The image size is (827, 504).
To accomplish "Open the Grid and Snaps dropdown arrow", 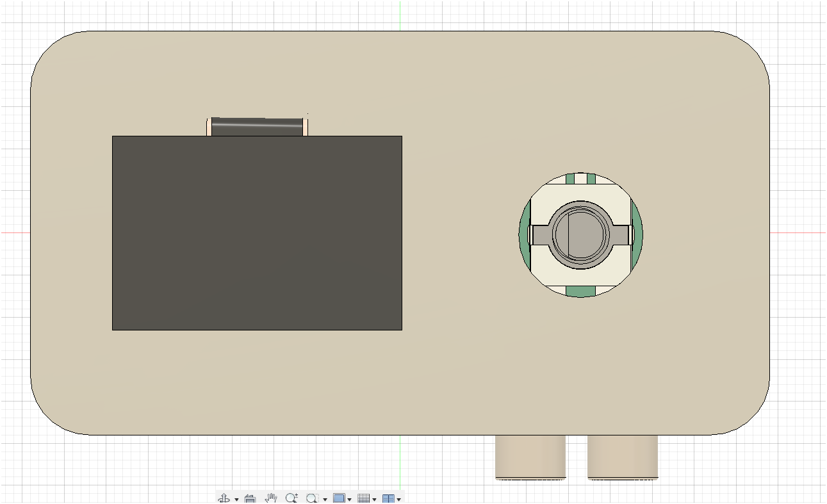I will (374, 499).
